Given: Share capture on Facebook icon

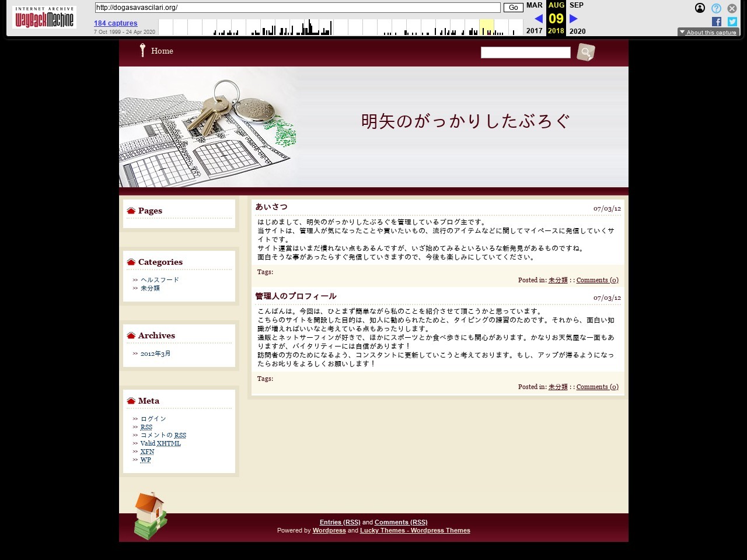Looking at the screenshot, I should point(717,22).
